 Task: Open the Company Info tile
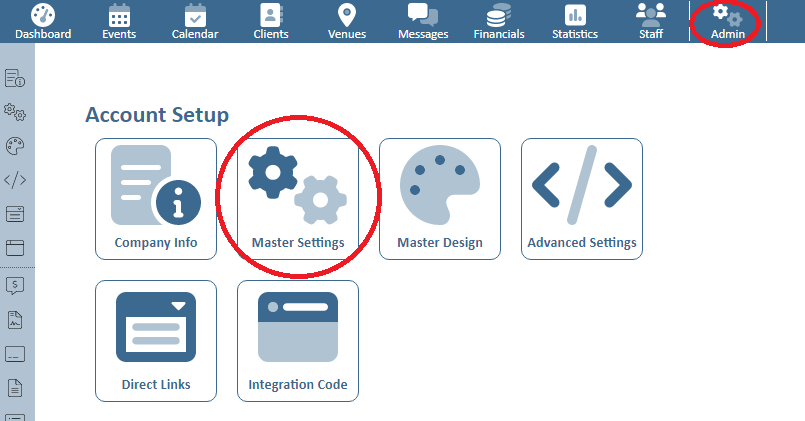click(156, 198)
